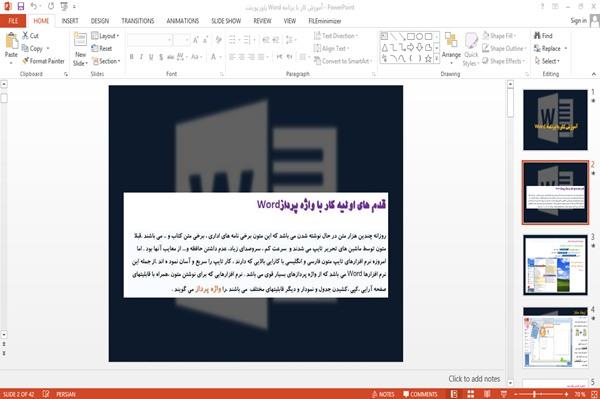
Task: Start Slide Show from status bar icon
Action: coord(504,394)
